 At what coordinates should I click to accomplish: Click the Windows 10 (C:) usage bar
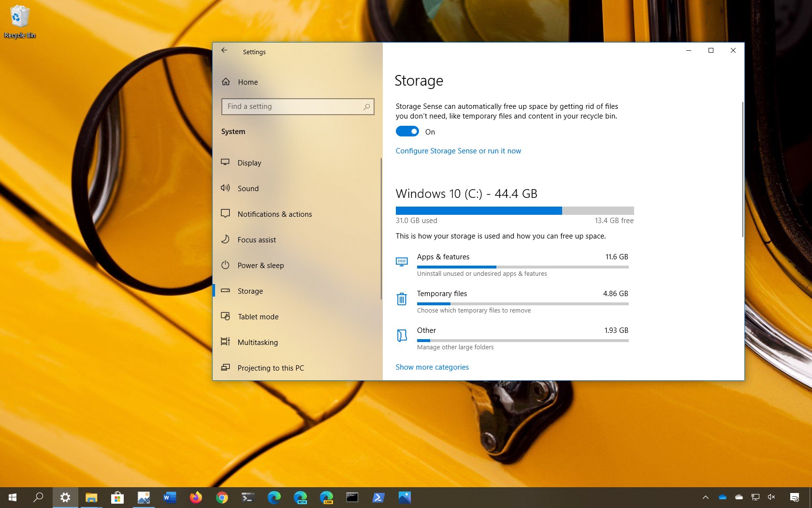tap(515, 210)
